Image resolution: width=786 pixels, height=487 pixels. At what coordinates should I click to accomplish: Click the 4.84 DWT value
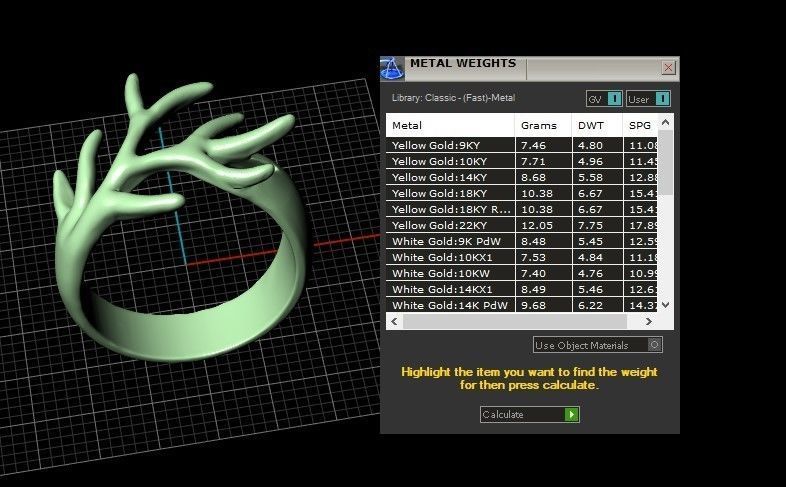pyautogui.click(x=590, y=258)
